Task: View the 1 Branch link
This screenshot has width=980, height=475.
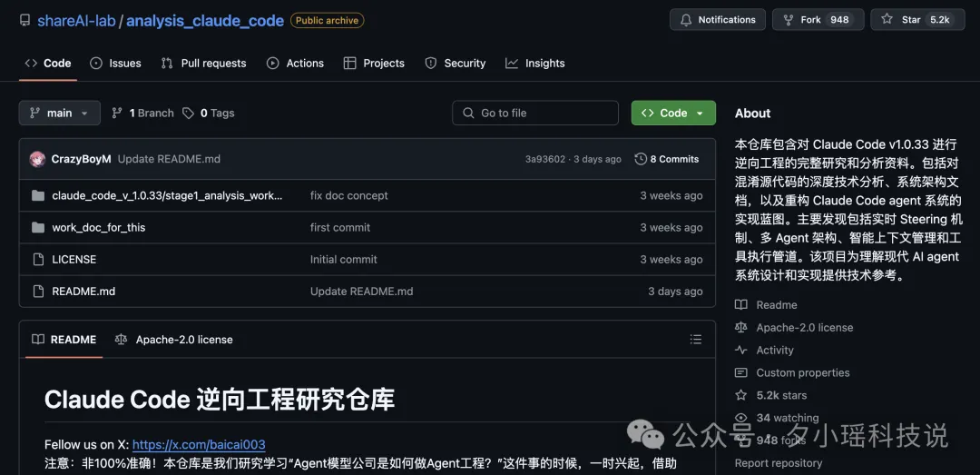Action: point(142,114)
